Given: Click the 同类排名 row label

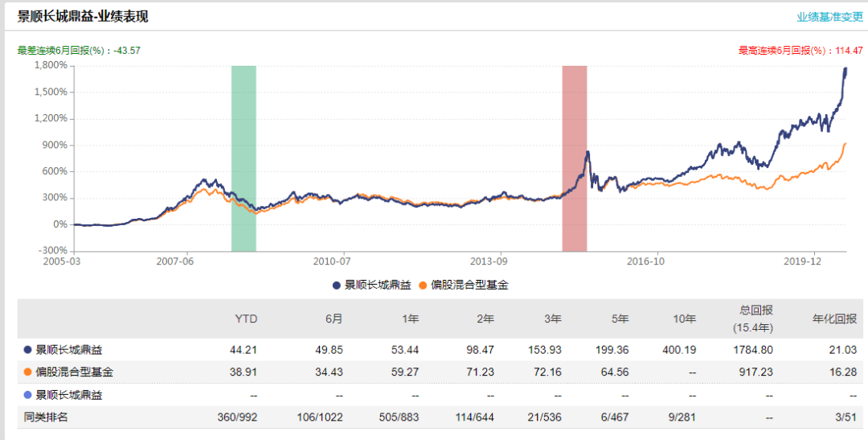Looking at the screenshot, I should click(45, 417).
